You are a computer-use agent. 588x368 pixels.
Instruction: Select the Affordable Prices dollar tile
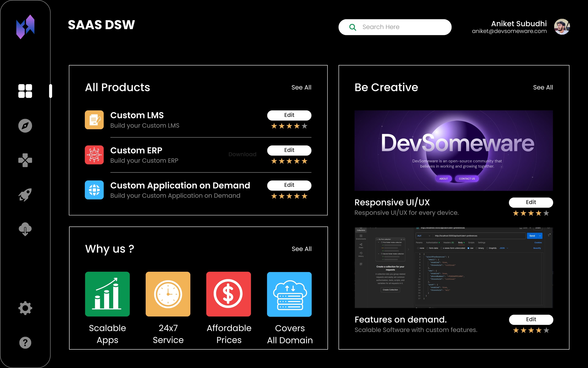(x=229, y=294)
